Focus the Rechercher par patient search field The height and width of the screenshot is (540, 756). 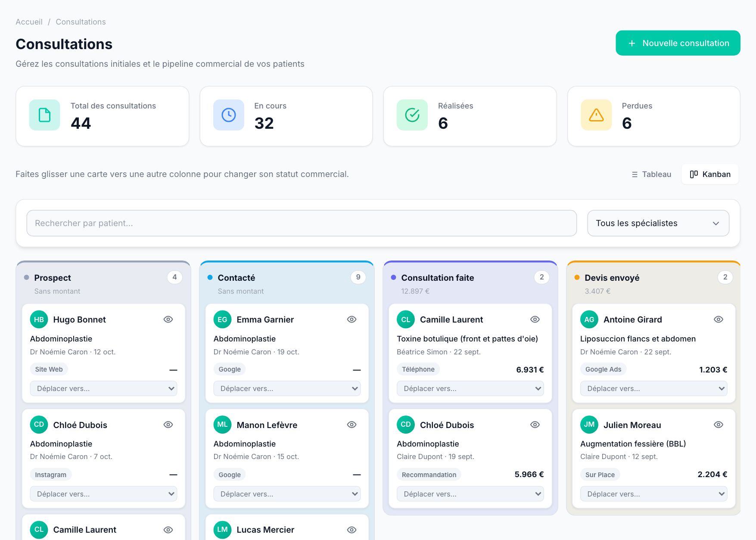[302, 223]
